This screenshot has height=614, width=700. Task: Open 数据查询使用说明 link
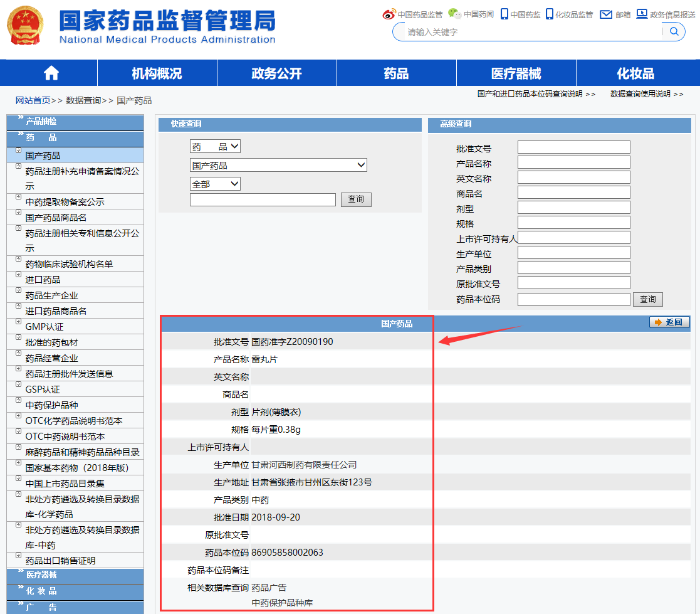[x=647, y=94]
